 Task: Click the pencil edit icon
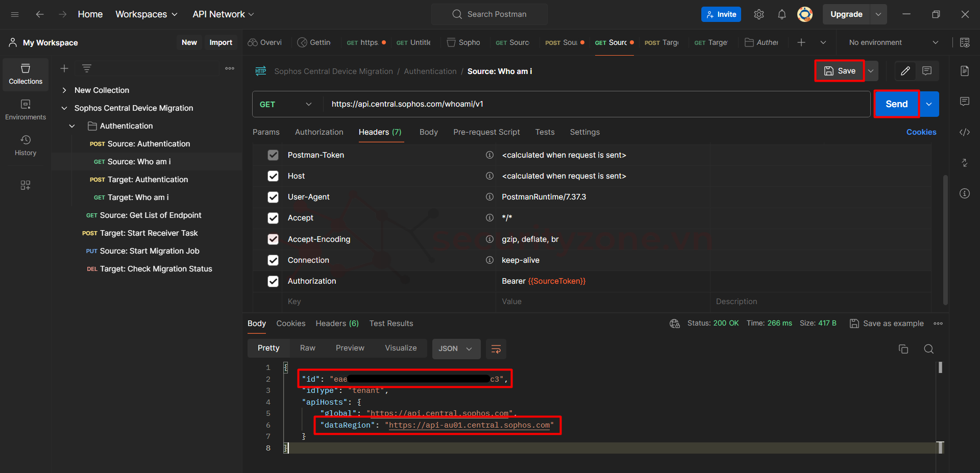(x=905, y=71)
